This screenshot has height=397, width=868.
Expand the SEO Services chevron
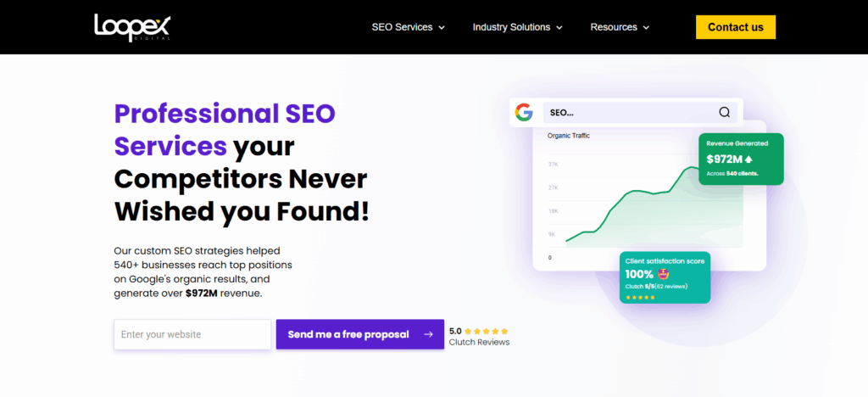coord(442,27)
